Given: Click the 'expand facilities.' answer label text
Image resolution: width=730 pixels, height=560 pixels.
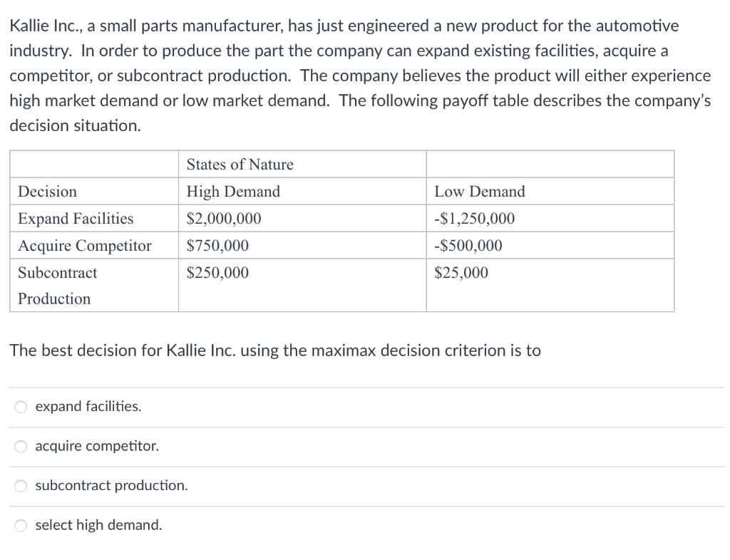Looking at the screenshot, I should pyautogui.click(x=88, y=406).
